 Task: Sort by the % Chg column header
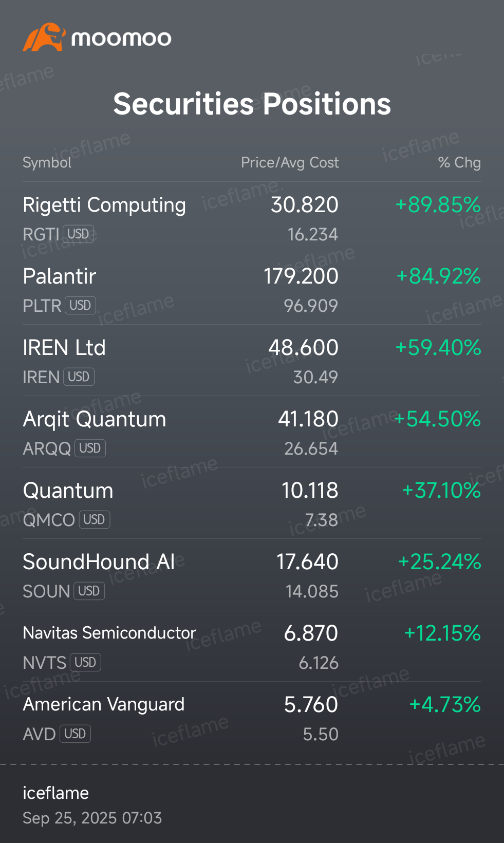459,163
